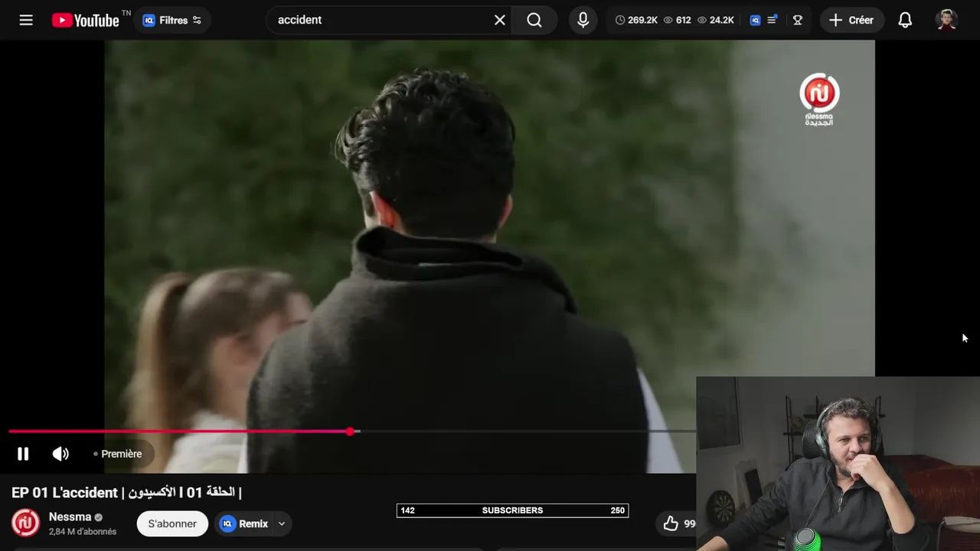Click the '2,84 M d'abonnés' subscriber count
Image resolution: width=980 pixels, height=551 pixels.
tap(83, 532)
